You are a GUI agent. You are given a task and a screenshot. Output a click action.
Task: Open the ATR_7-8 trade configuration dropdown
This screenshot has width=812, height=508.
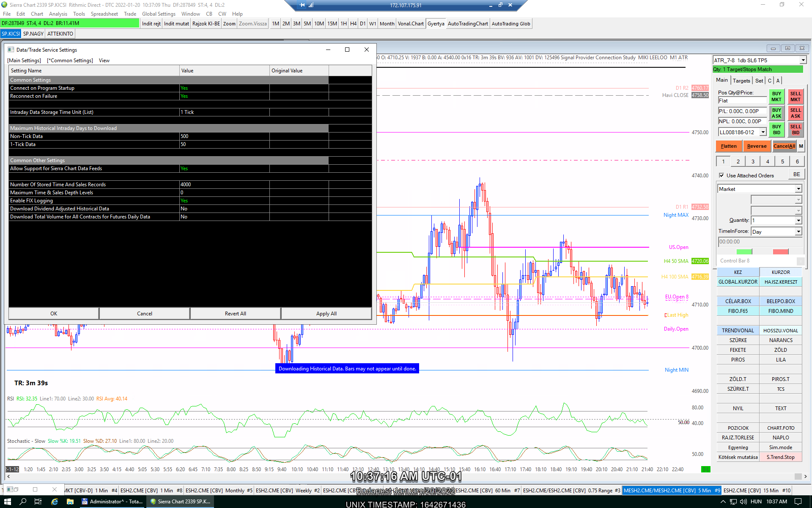802,60
